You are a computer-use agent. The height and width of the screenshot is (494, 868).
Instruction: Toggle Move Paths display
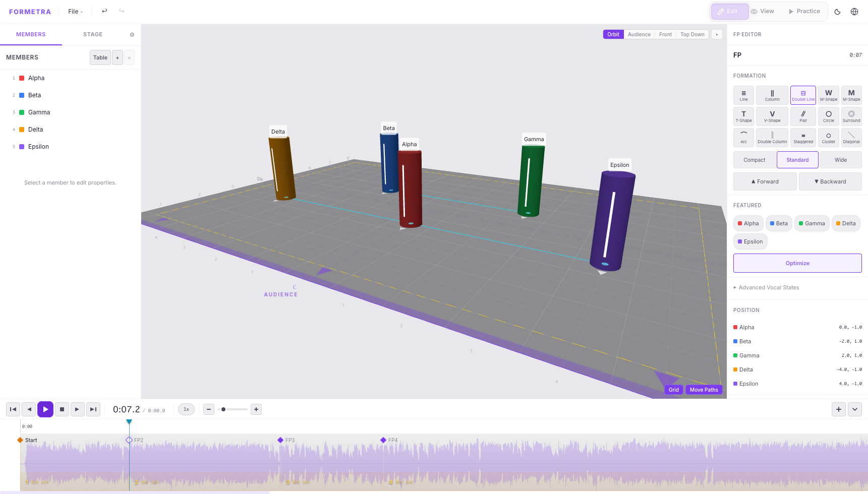[704, 390]
